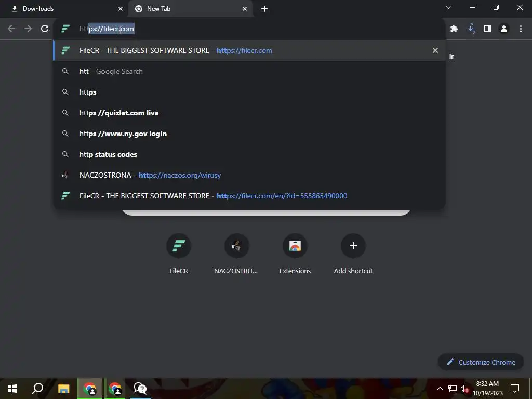Open Chrome three-dot menu
This screenshot has width=532, height=399.
click(521, 29)
